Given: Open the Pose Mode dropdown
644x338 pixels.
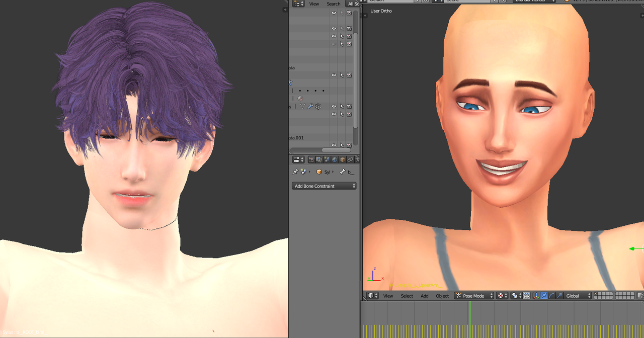Looking at the screenshot, I should point(474,296).
